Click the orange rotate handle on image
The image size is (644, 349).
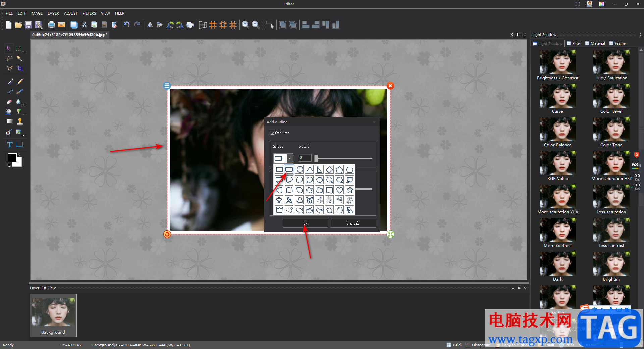[x=167, y=234]
